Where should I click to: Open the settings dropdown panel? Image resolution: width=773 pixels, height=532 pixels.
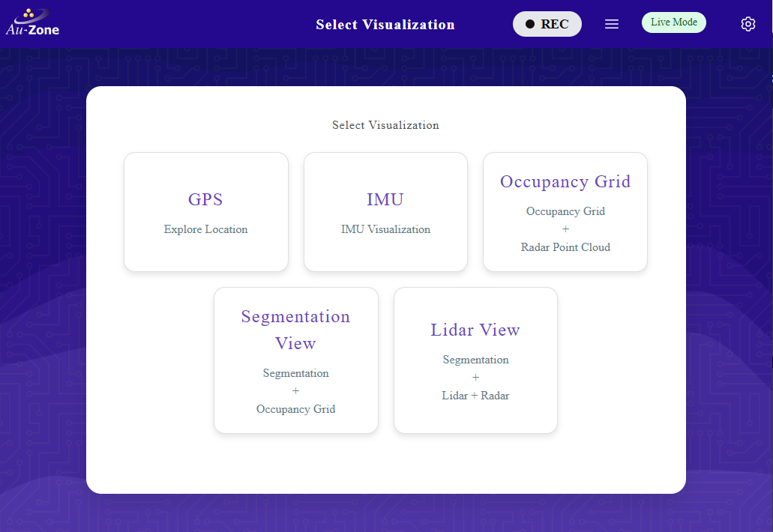pyautogui.click(x=748, y=23)
